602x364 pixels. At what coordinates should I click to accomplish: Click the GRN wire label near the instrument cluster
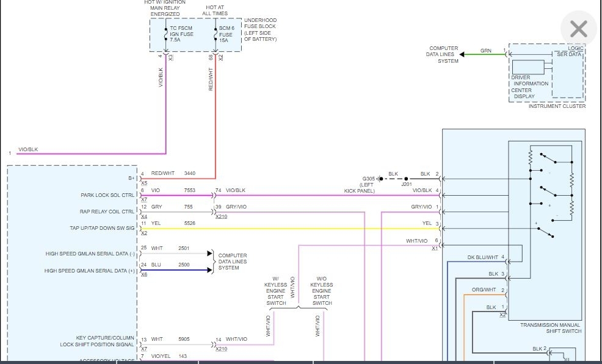[x=485, y=51]
